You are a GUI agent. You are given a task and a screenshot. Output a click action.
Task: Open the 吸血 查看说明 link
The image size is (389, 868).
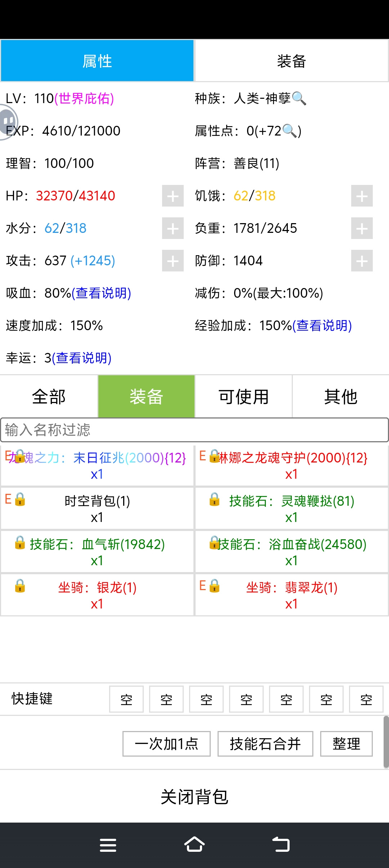[x=101, y=293]
